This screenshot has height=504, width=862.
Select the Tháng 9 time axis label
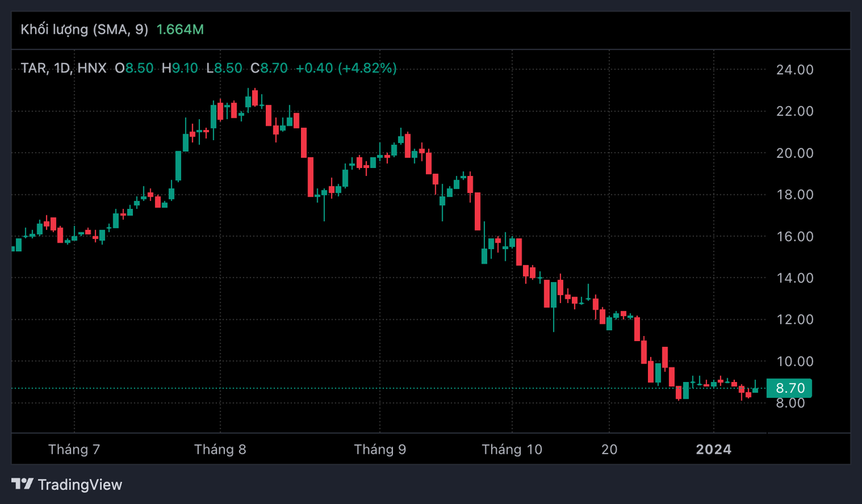click(x=380, y=449)
